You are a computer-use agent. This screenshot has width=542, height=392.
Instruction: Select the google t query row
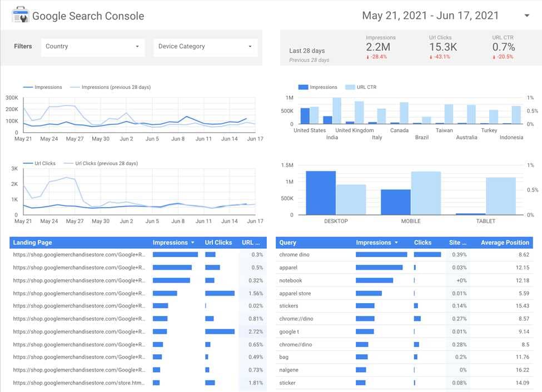point(404,331)
